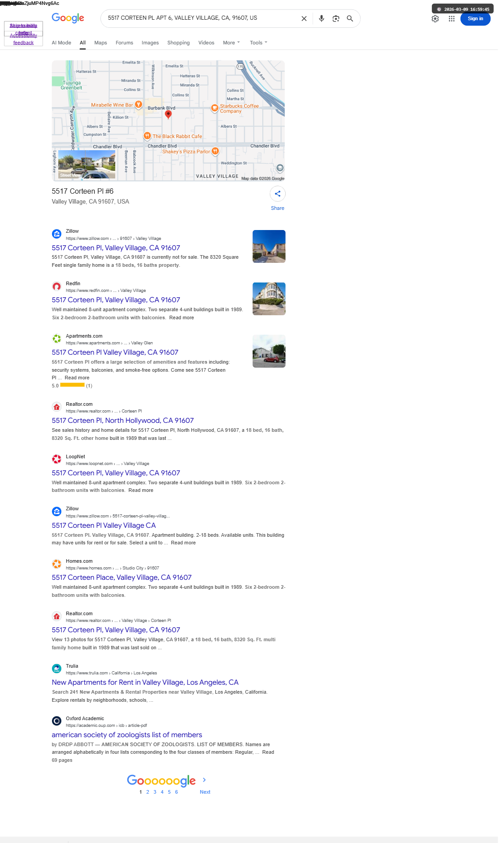Open LoopNet 5517 Corteen Pl link
This screenshot has width=504, height=843.
point(116,473)
